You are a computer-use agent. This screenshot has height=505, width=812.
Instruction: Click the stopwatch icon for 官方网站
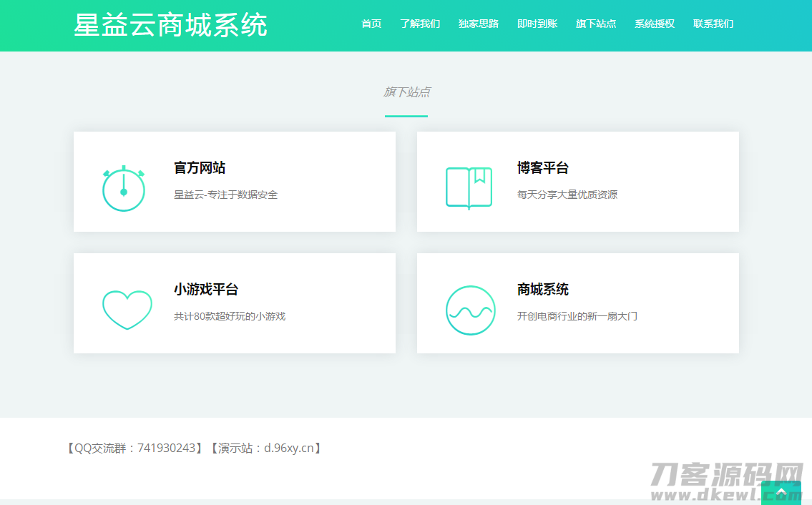click(124, 190)
